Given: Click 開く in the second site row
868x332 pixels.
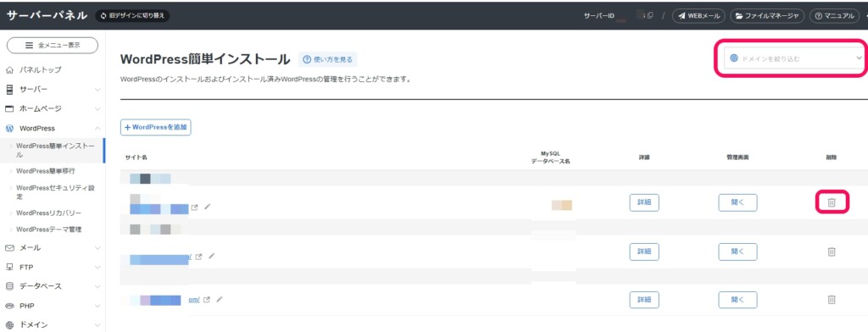Looking at the screenshot, I should [x=737, y=252].
